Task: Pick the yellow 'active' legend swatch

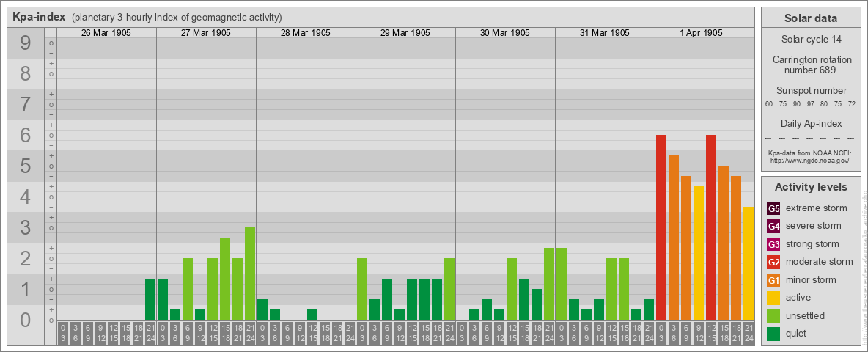Action: [773, 298]
